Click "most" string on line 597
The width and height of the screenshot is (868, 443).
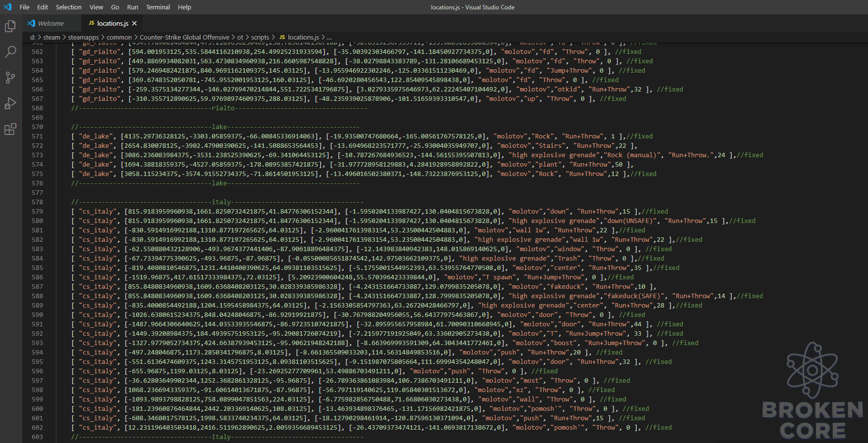click(x=531, y=381)
